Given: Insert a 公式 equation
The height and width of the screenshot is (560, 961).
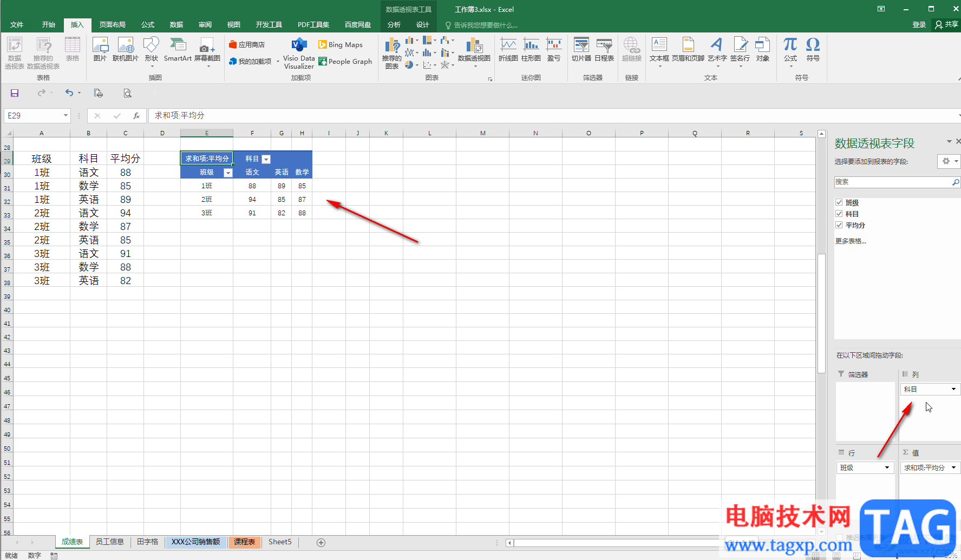Looking at the screenshot, I should [x=790, y=51].
